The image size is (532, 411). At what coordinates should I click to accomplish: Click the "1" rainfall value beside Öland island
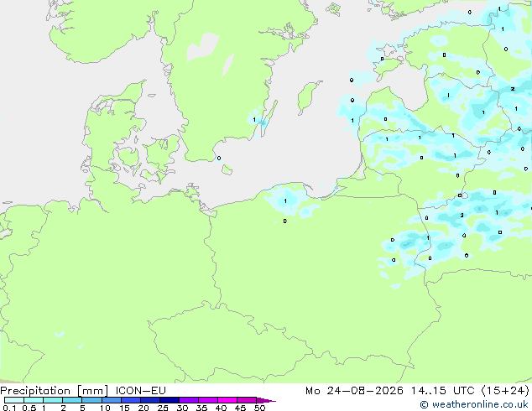coord(254,120)
